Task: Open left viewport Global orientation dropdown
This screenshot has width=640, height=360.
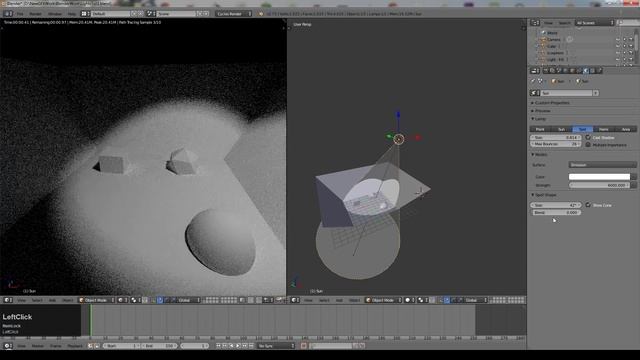Action: [188, 300]
